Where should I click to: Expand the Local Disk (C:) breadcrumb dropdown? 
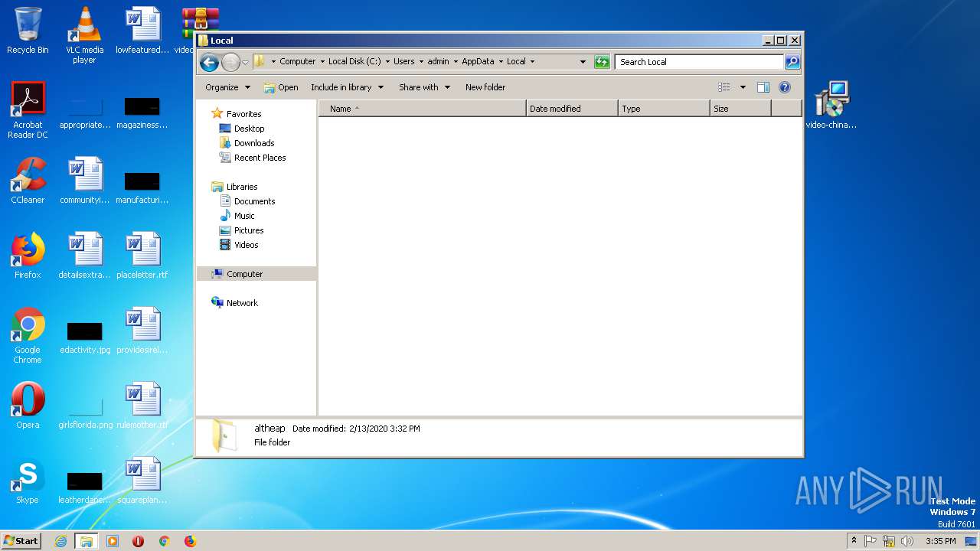tap(387, 62)
